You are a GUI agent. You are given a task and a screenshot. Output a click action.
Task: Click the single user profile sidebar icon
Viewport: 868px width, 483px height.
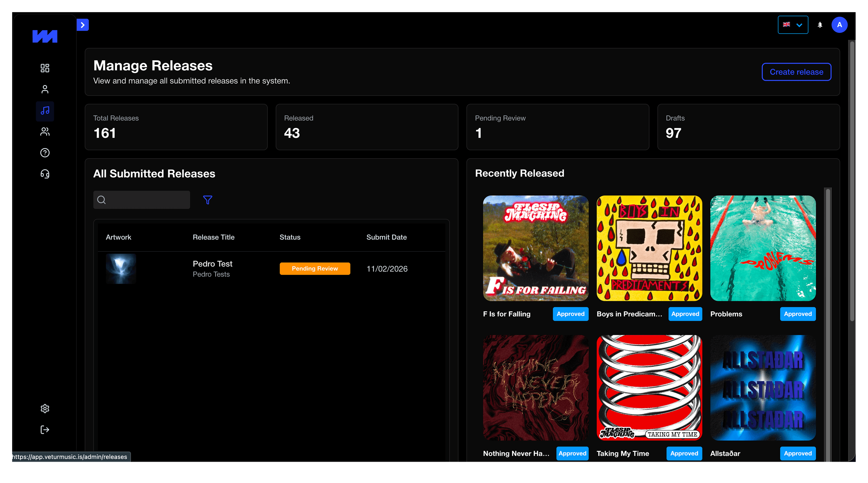(45, 89)
